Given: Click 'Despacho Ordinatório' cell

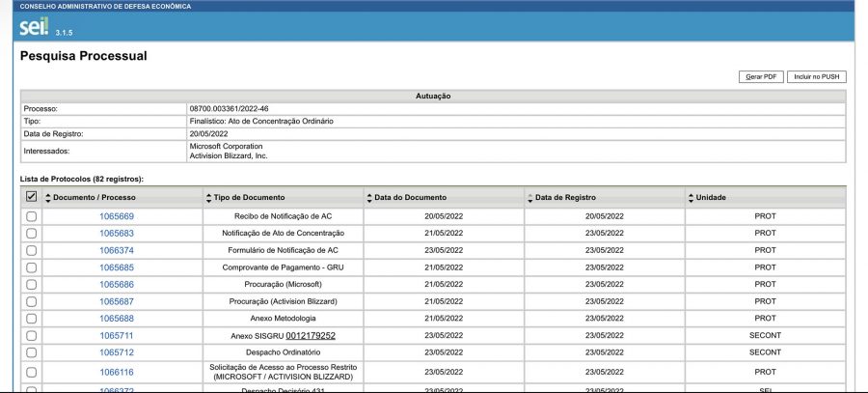Looking at the screenshot, I should click(283, 352).
